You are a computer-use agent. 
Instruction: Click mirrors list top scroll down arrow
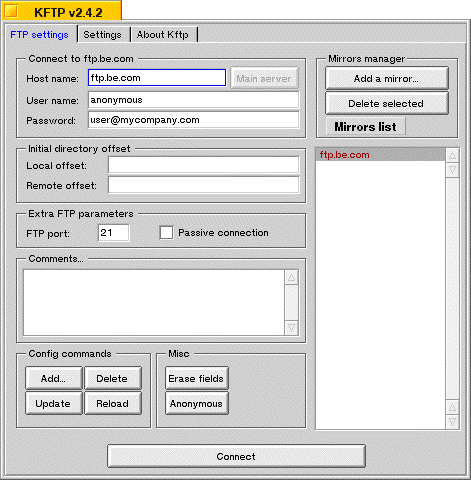coord(452,170)
